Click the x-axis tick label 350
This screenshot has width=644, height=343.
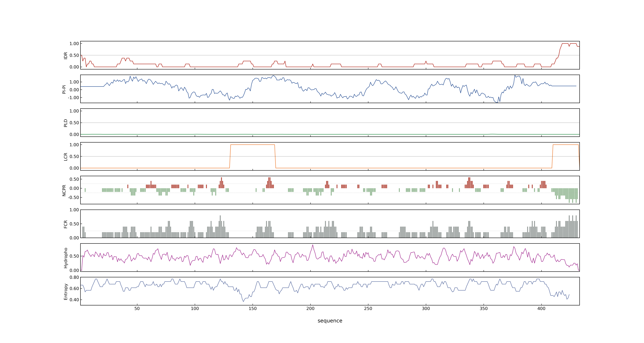coord(483,309)
